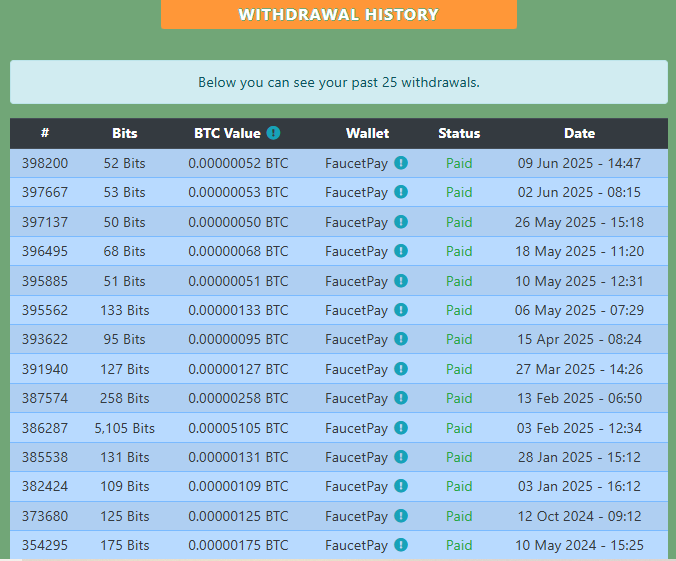Select withdrawal ID 354295

45,545
